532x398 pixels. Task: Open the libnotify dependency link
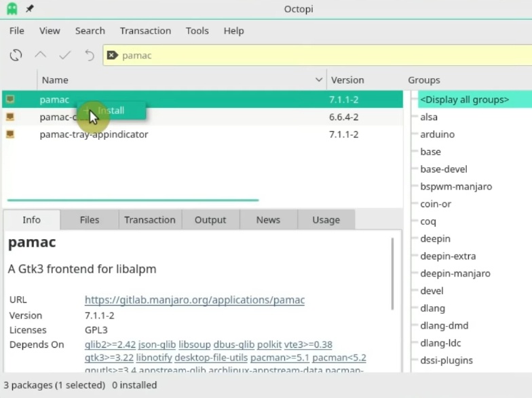pos(154,357)
